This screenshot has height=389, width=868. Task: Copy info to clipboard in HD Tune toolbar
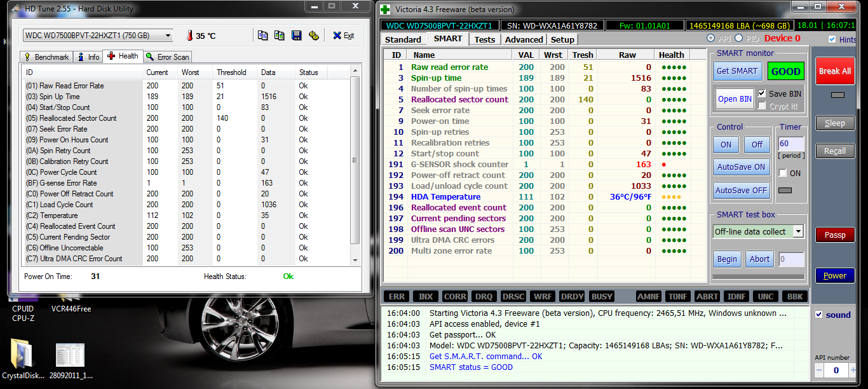[x=262, y=36]
